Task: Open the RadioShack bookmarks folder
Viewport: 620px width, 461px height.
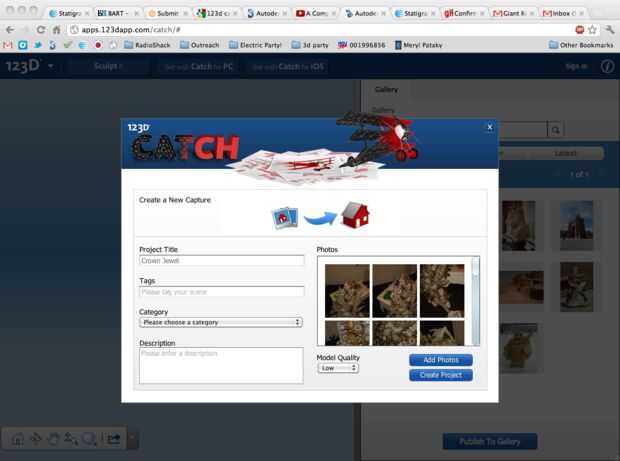Action: coord(147,45)
